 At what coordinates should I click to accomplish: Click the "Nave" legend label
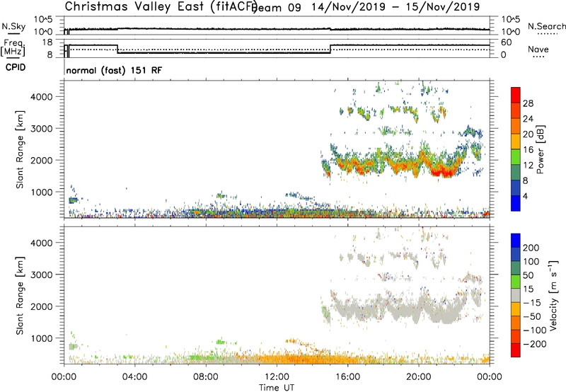538,49
